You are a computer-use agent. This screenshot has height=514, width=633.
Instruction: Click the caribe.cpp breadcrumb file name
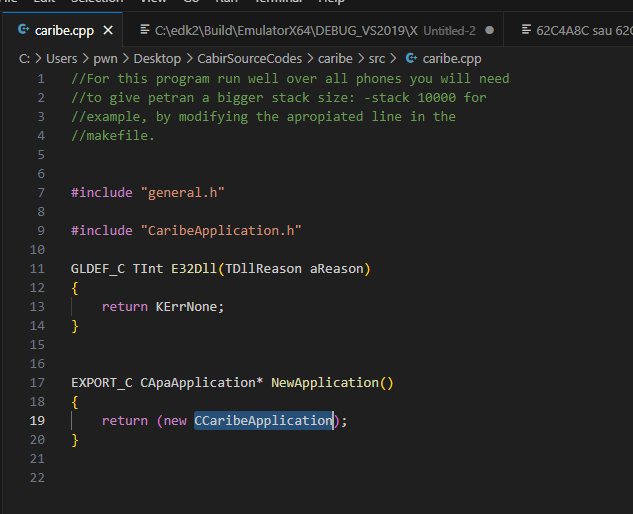(452, 59)
